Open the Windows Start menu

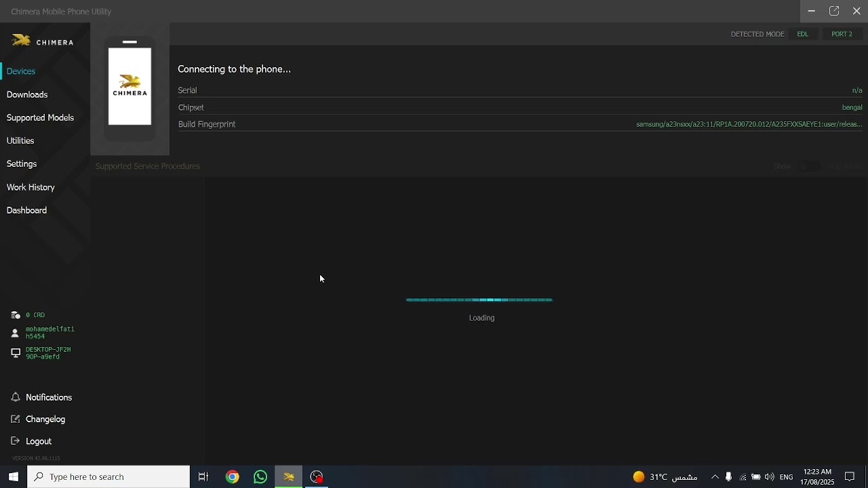coord(13,477)
